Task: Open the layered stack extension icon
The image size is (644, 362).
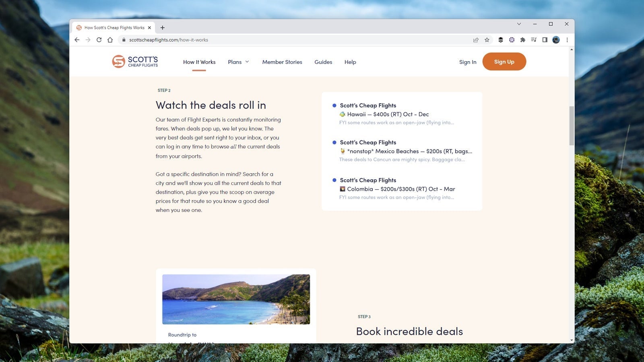Action: pyautogui.click(x=501, y=40)
